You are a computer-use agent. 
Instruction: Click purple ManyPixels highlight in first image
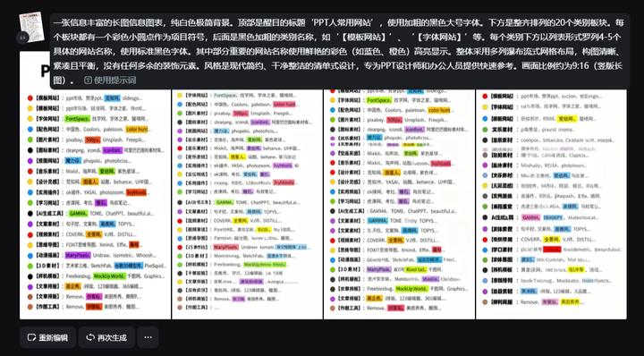coord(78,256)
